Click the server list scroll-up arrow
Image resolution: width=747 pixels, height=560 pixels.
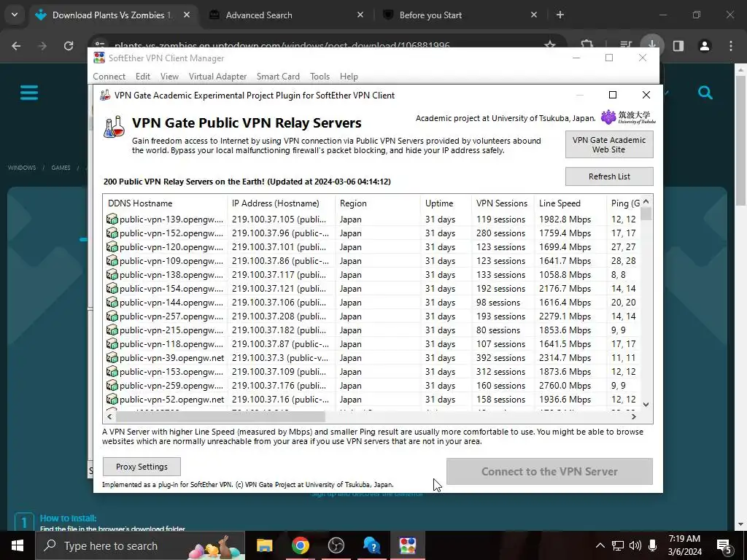point(646,201)
